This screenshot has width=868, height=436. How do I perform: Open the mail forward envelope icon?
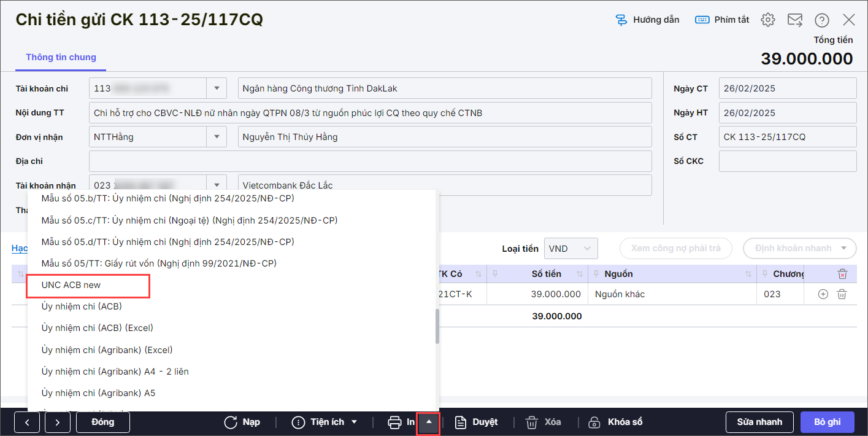(795, 20)
